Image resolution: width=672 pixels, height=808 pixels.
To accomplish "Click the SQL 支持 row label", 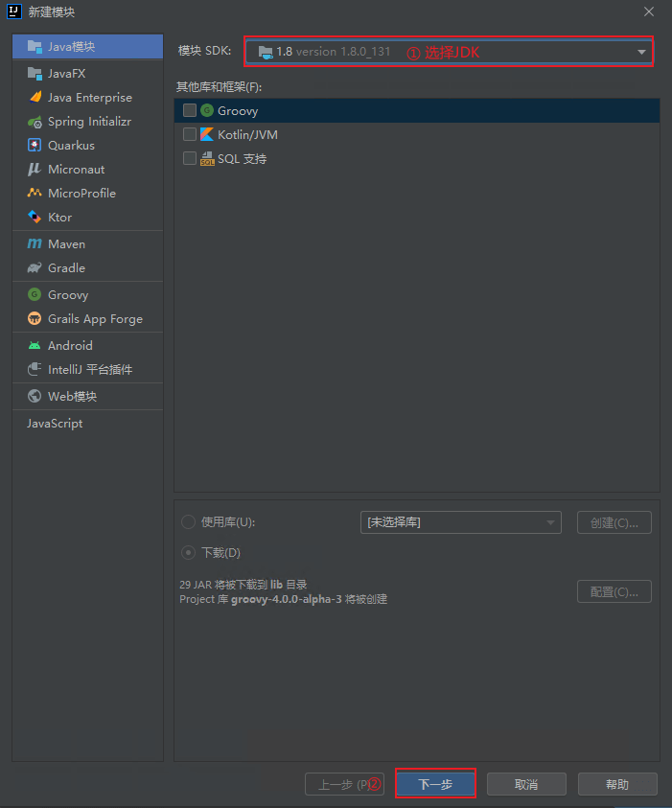I will pyautogui.click(x=243, y=159).
